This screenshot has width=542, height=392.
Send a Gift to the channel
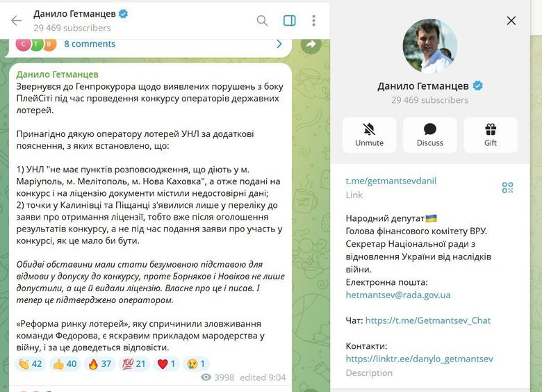click(x=491, y=135)
